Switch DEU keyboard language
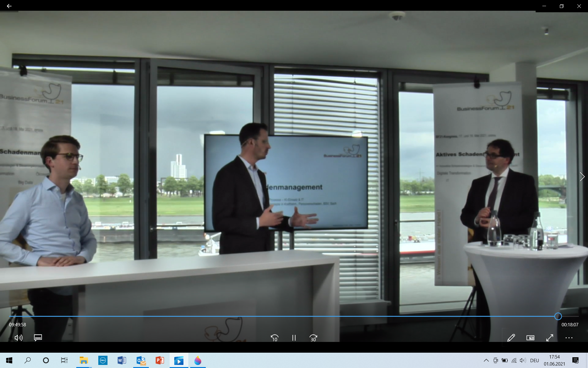The height and width of the screenshot is (368, 588). pyautogui.click(x=534, y=360)
